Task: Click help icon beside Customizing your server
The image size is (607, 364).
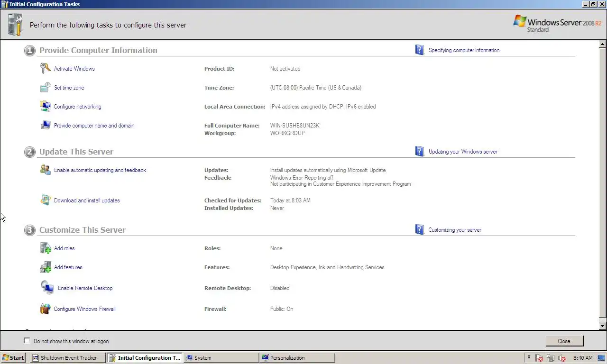Action: click(420, 229)
